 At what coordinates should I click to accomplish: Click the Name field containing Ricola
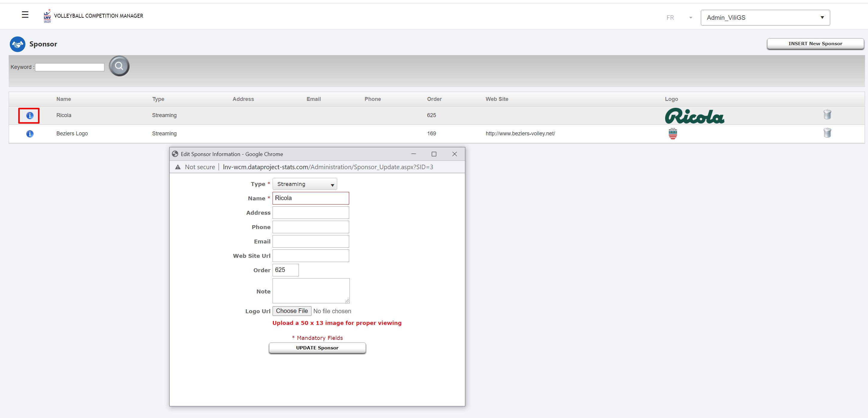[x=311, y=198]
